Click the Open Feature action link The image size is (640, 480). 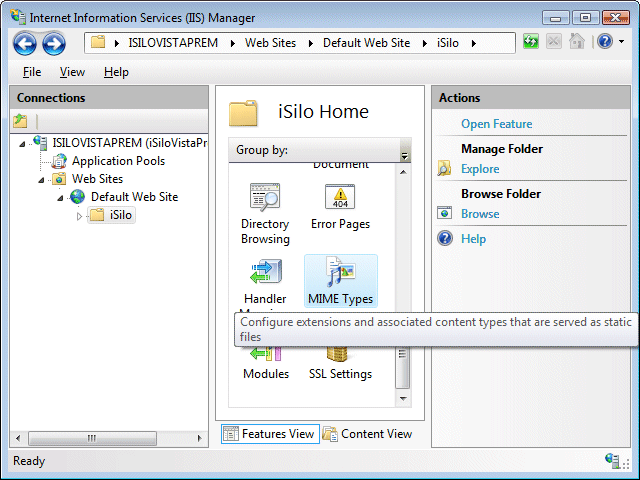[496, 124]
